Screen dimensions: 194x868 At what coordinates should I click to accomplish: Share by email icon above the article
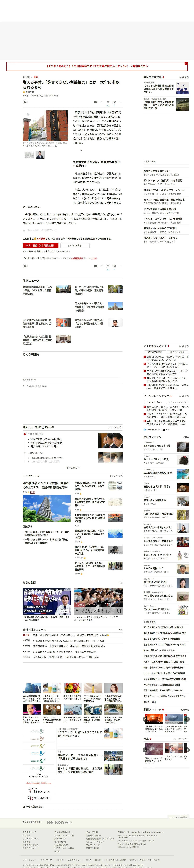[x=96, y=102]
